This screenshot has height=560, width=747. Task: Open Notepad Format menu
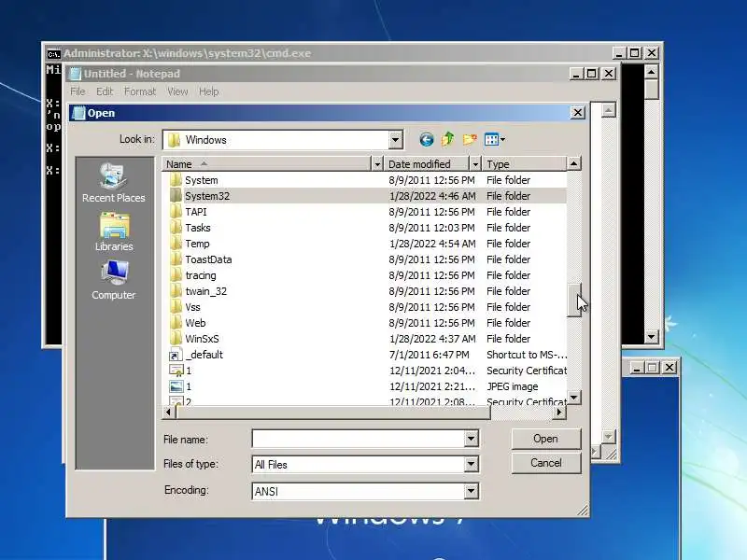pyautogui.click(x=139, y=91)
